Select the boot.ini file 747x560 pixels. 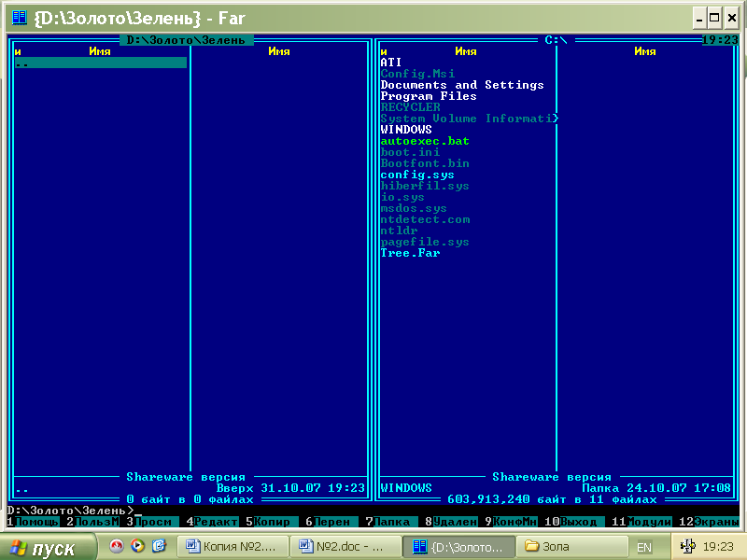coord(410,152)
